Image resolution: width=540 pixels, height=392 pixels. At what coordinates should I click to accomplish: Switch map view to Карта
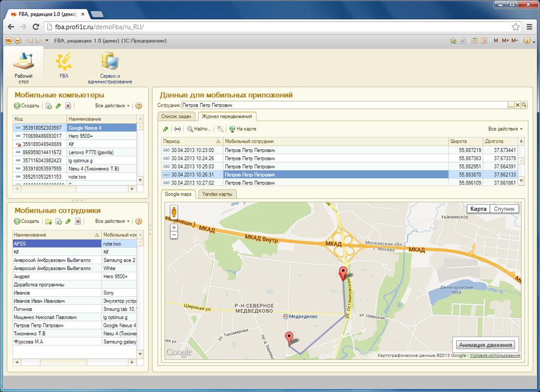pos(478,209)
